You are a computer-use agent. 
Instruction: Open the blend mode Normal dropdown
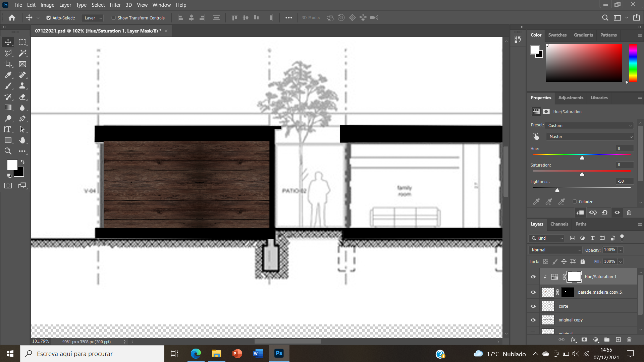[x=556, y=250]
